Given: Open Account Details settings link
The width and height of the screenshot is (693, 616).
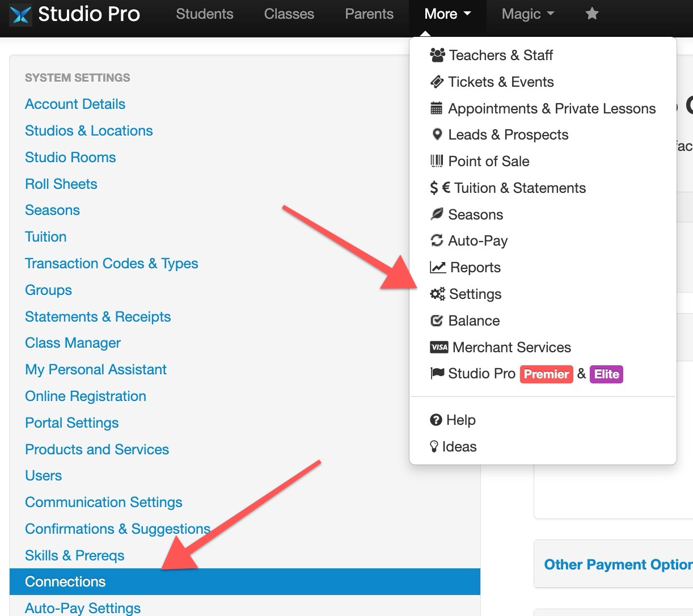Looking at the screenshot, I should point(75,104).
